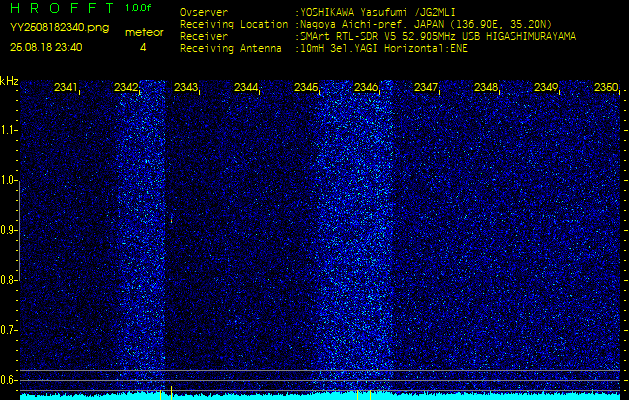Click time marker 2345
Screen dimensions: 629x400
[306, 87]
